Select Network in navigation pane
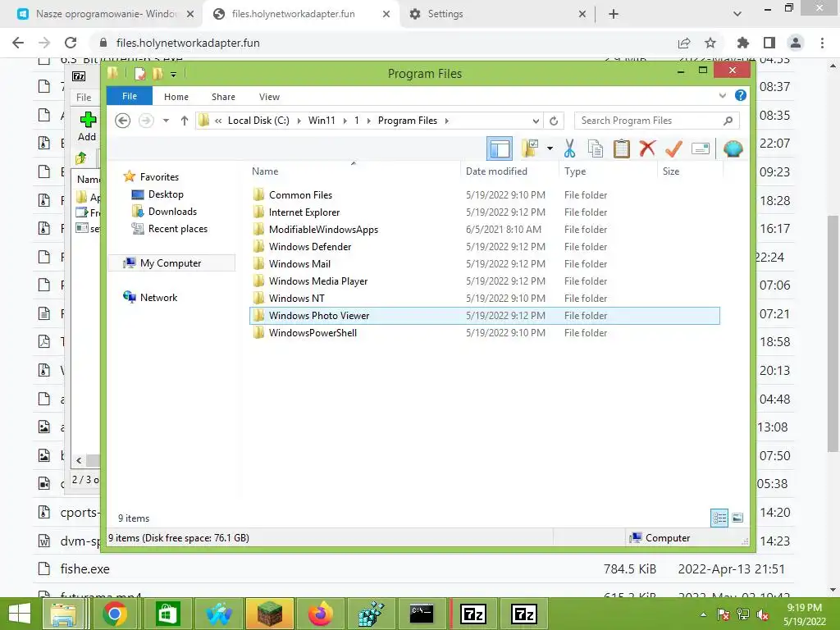 tap(158, 297)
